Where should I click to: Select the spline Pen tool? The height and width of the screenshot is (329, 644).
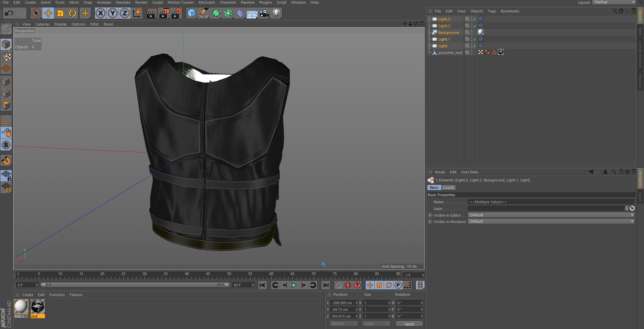click(x=204, y=13)
